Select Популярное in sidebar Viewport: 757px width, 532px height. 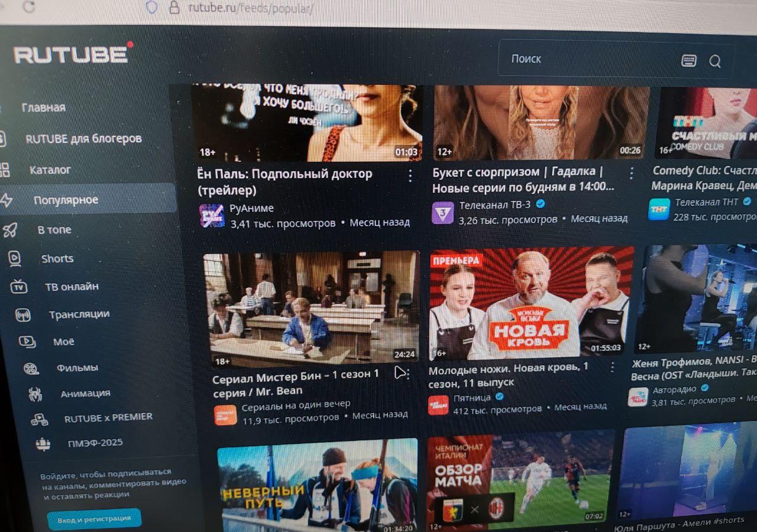click(66, 200)
